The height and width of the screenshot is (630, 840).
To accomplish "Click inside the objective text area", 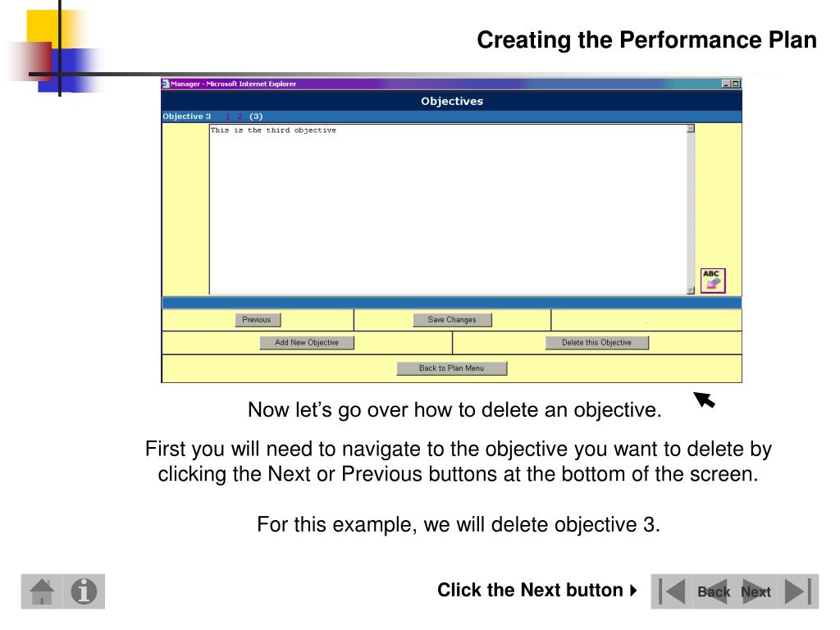I will pyautogui.click(x=448, y=209).
